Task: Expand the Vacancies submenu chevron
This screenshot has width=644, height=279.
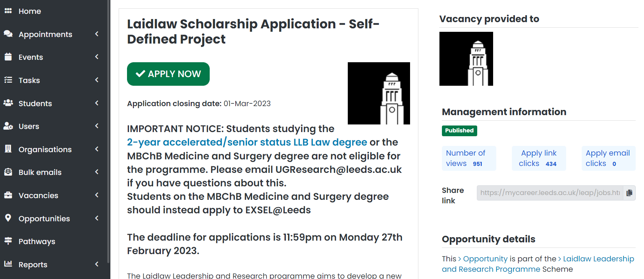Action: [x=97, y=195]
